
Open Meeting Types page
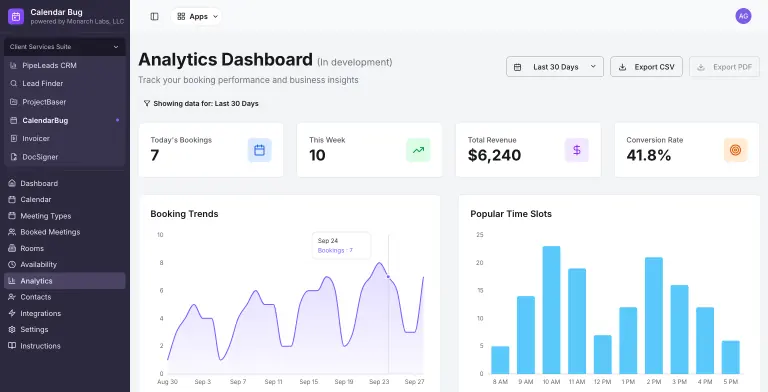click(x=64, y=216)
